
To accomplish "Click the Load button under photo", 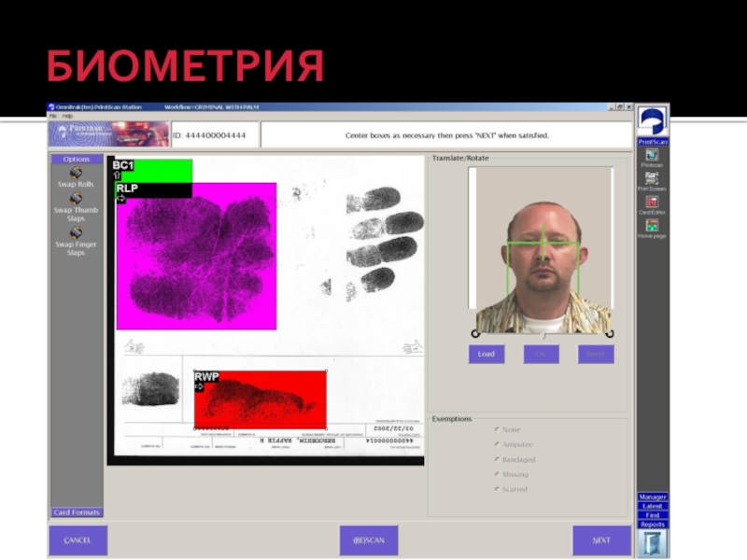I will click(486, 355).
